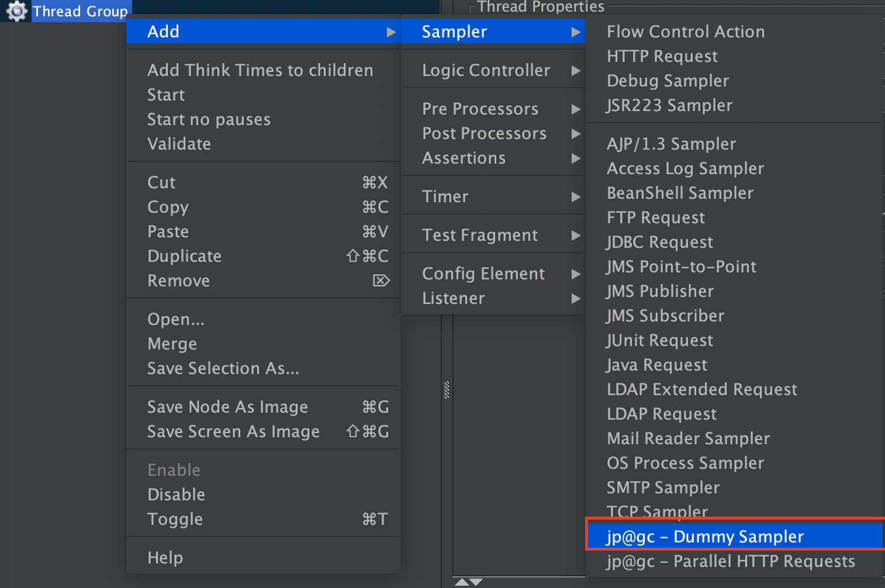Add an FTP Request

[x=735, y=217]
